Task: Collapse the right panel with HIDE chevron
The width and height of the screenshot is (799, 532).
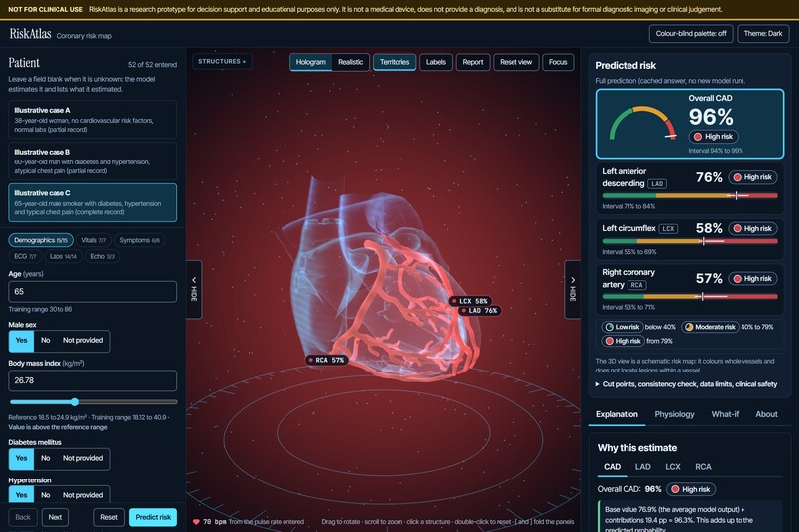Action: coord(573,289)
